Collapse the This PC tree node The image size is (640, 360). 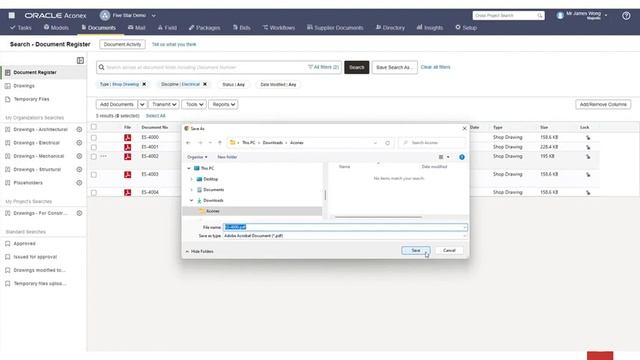click(189, 168)
